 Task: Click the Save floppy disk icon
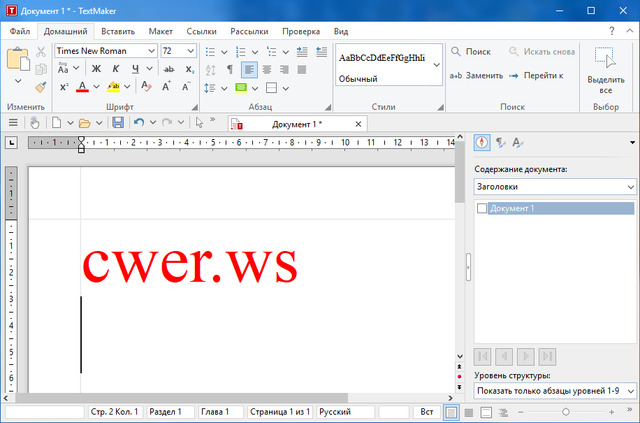click(x=118, y=123)
